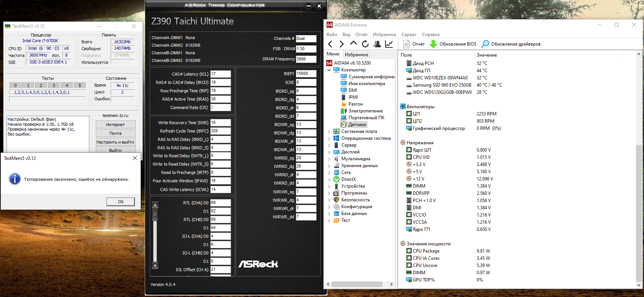Viewport: 644px width, 297px height.
Task: Open Обновления драйверов in AIDA64 toolbar
Action: click(511, 44)
